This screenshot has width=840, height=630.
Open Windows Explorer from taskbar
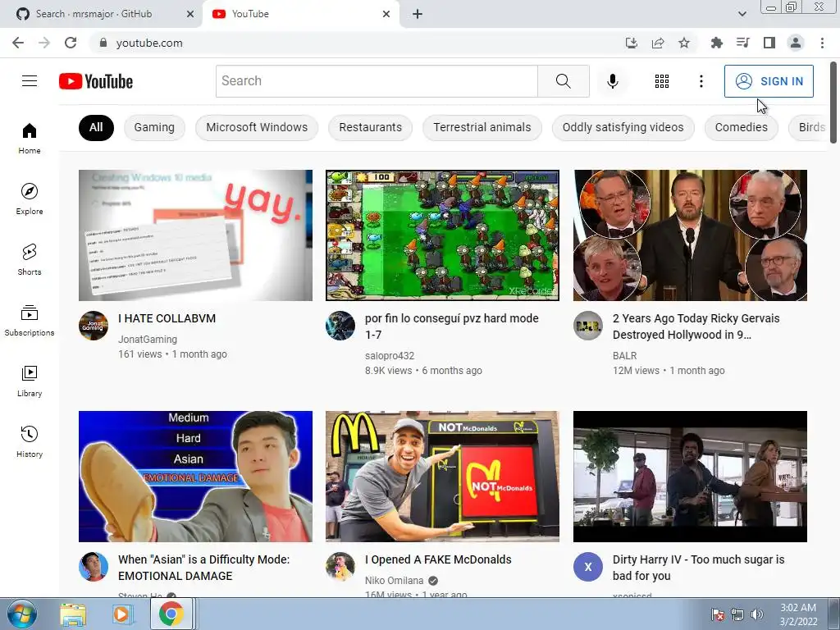pyautogui.click(x=73, y=614)
